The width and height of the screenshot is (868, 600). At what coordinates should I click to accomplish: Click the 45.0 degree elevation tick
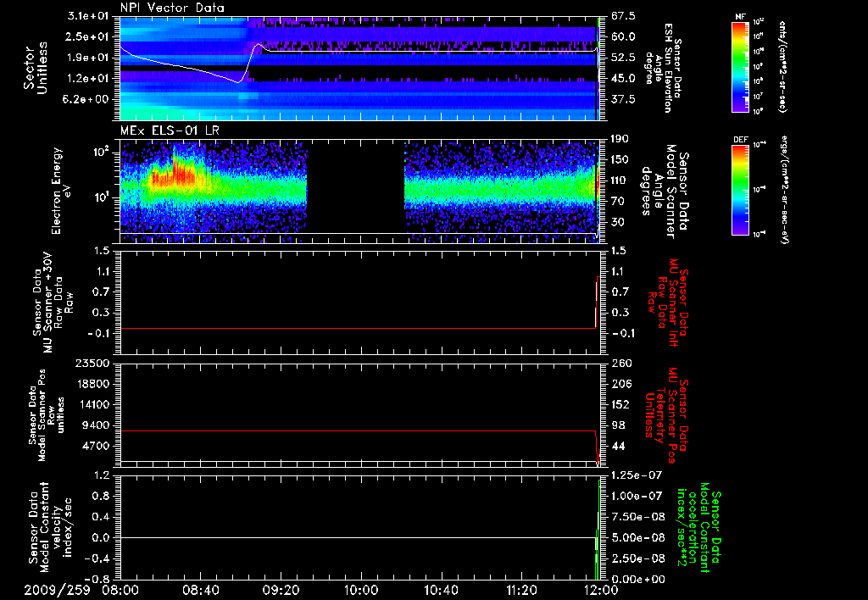[x=623, y=79]
